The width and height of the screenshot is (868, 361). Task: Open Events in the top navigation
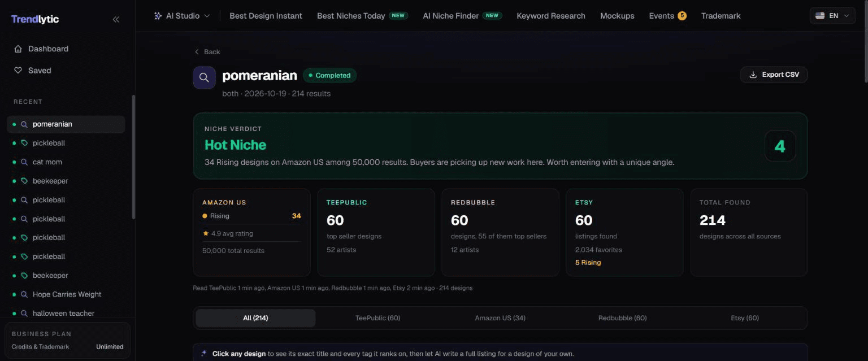coord(667,16)
